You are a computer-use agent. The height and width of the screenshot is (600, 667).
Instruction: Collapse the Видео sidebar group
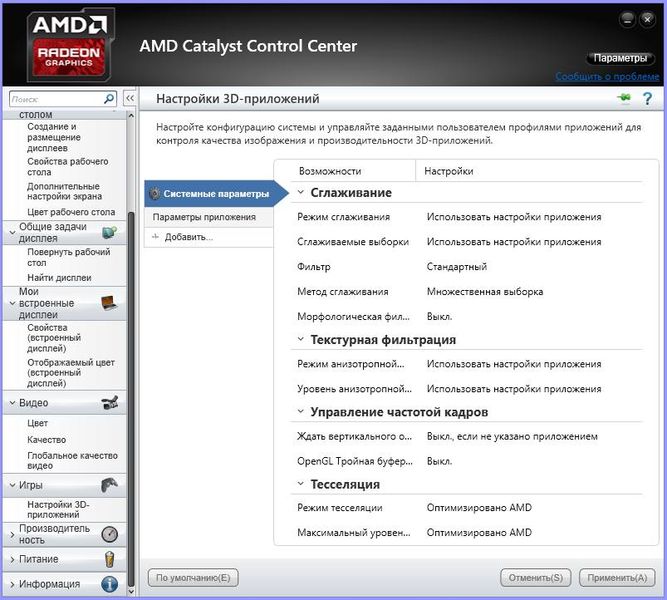[x=12, y=403]
